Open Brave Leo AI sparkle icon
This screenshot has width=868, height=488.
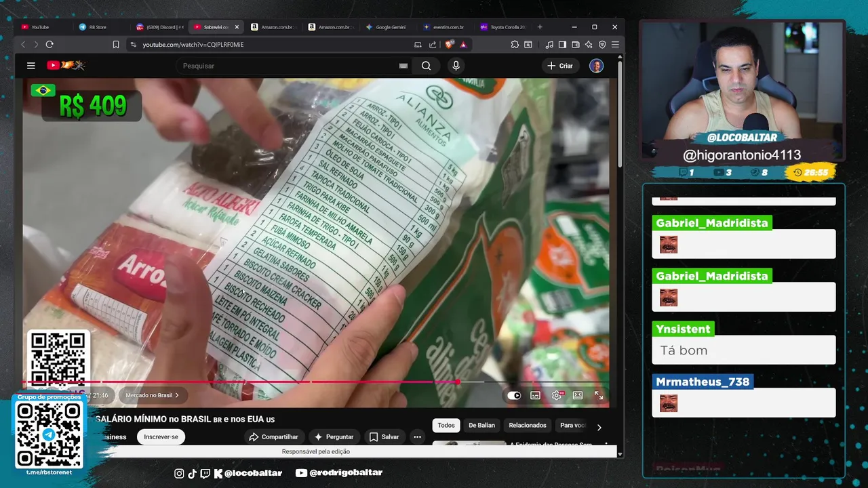pyautogui.click(x=589, y=45)
